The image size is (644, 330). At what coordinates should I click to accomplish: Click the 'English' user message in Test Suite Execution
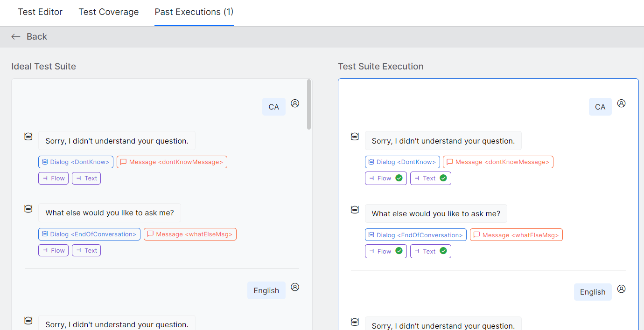[593, 292]
